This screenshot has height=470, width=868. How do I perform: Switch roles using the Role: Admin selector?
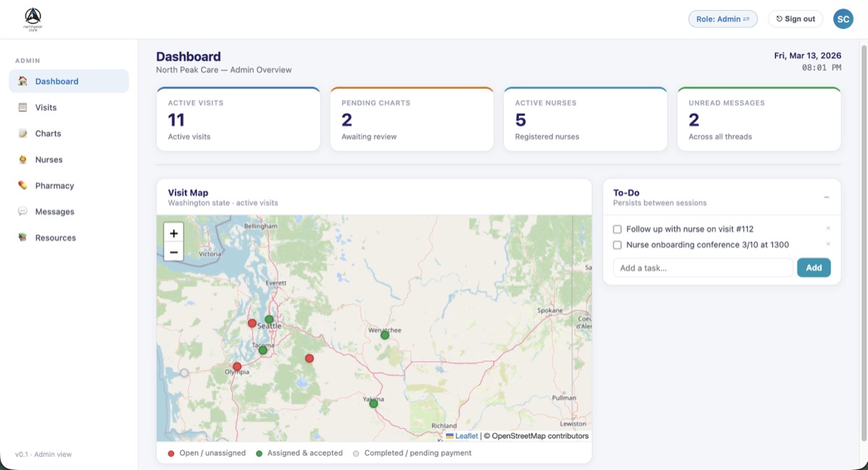(x=723, y=18)
